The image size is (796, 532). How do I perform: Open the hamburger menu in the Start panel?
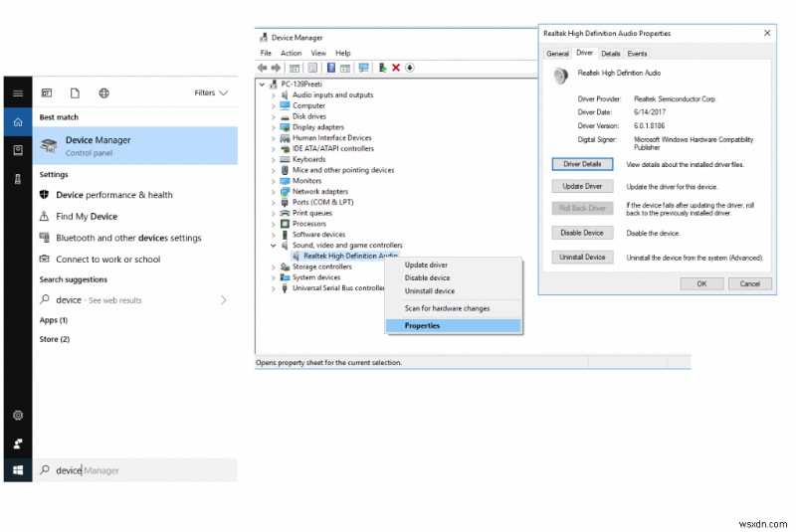pyautogui.click(x=18, y=92)
